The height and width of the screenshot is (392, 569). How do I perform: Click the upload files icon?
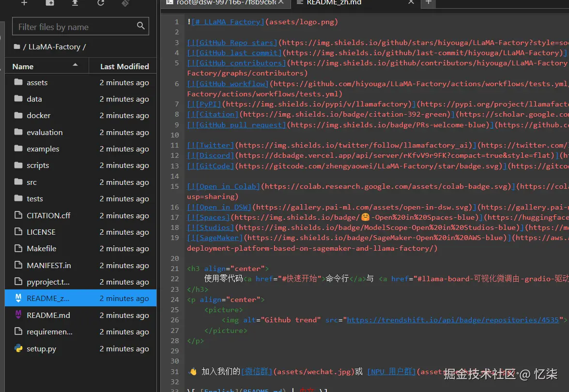click(x=75, y=2)
